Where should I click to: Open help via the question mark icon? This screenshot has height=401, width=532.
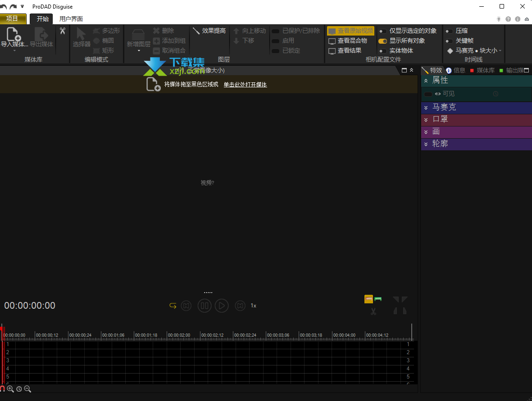point(508,19)
